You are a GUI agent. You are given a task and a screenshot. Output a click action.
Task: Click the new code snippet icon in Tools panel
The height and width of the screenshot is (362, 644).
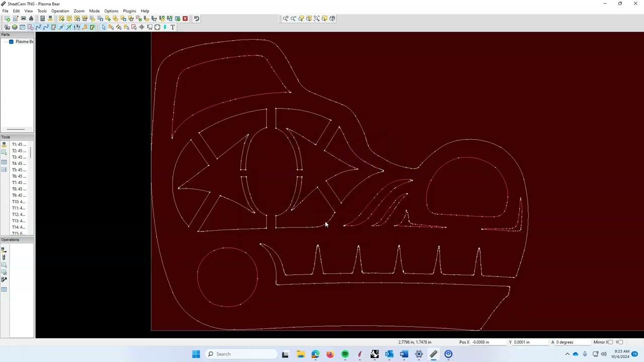point(4,152)
